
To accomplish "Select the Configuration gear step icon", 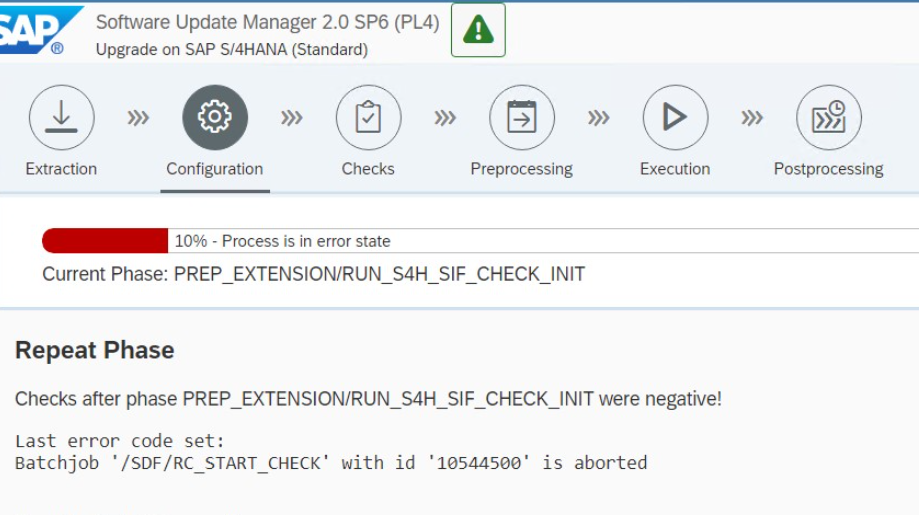I will 215,117.
